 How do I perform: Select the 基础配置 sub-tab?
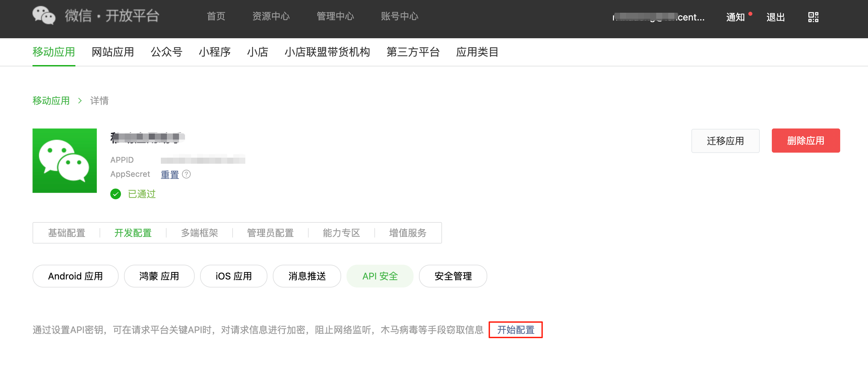point(66,233)
